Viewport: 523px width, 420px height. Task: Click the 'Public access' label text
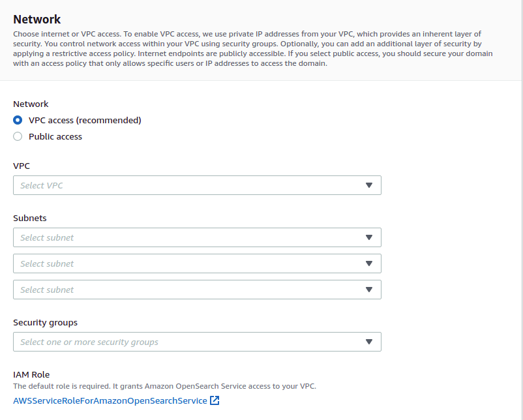click(x=55, y=137)
